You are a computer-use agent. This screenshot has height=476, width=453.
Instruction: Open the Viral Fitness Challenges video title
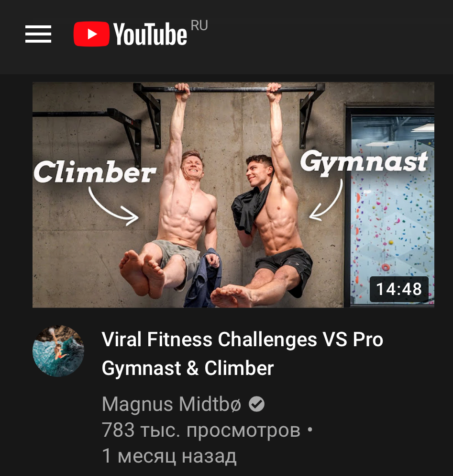(x=242, y=354)
